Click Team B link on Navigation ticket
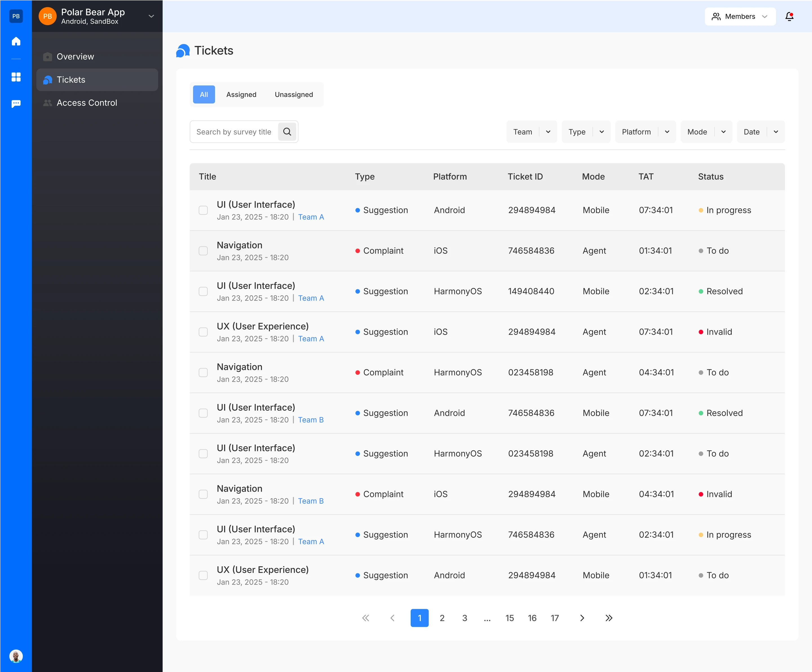 (311, 501)
